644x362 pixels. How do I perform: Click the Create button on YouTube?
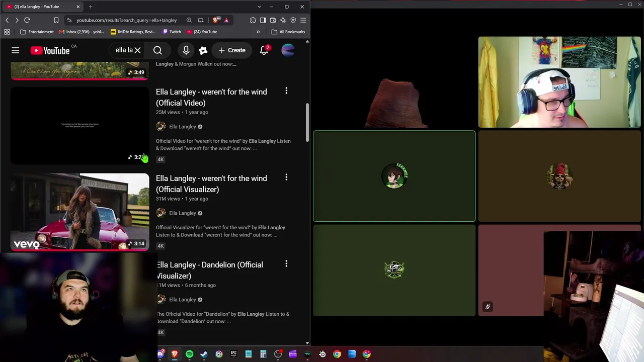tap(232, 50)
